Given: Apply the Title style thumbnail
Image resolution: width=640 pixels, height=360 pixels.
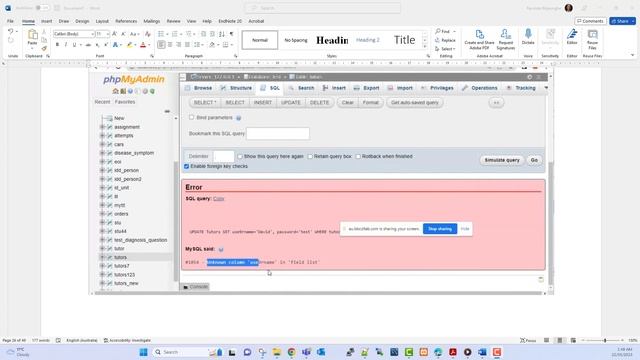Looking at the screenshot, I should pos(404,40).
